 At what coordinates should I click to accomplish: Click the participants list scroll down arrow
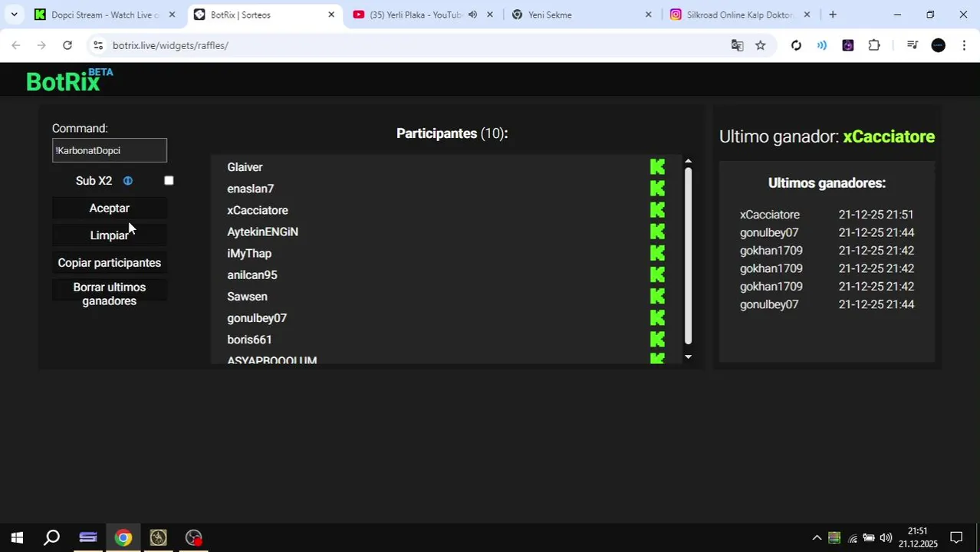(x=688, y=356)
